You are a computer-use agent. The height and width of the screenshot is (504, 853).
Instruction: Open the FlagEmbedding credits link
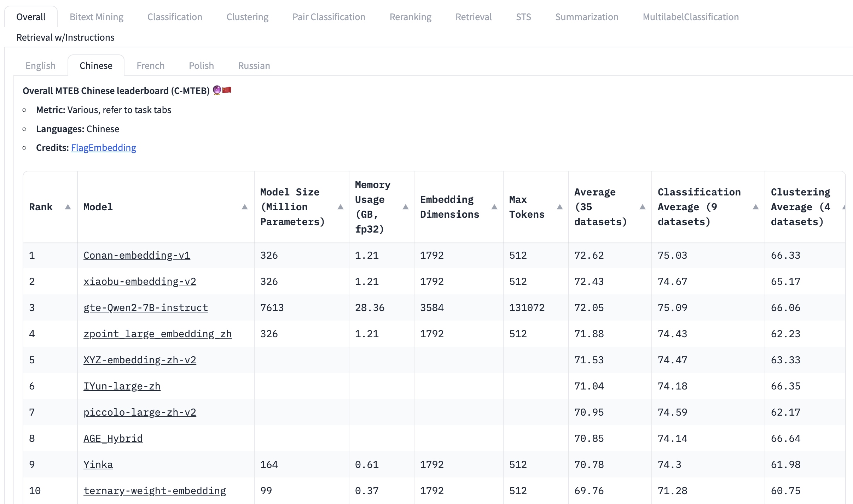tap(103, 148)
